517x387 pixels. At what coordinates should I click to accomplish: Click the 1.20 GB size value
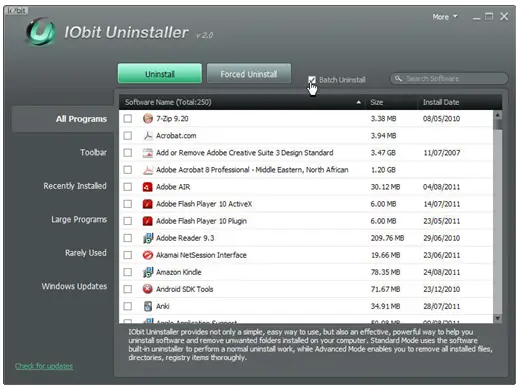383,170
